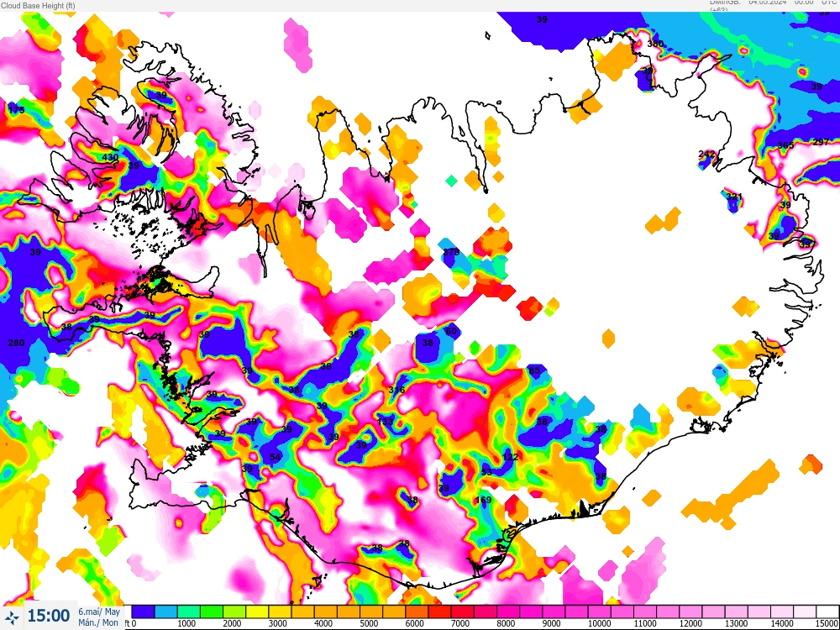Select the light blue legend swatch before 1000
This screenshot has width=840, height=630.
coord(165,612)
